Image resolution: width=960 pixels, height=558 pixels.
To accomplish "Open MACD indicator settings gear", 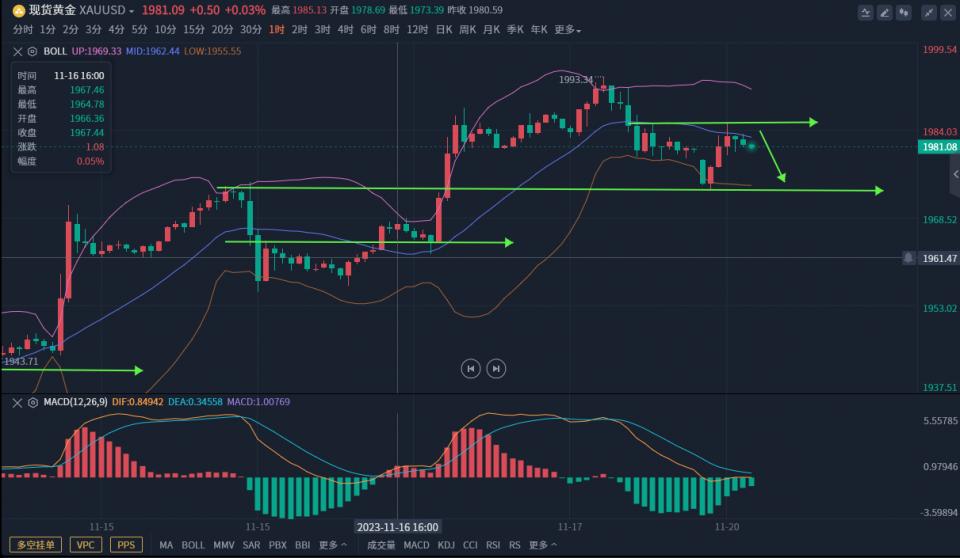I will [33, 402].
